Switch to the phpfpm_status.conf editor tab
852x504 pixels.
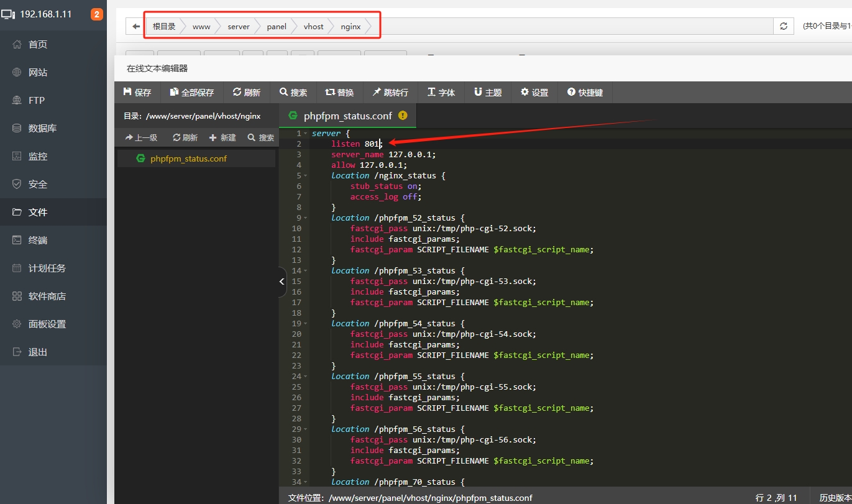click(x=348, y=116)
